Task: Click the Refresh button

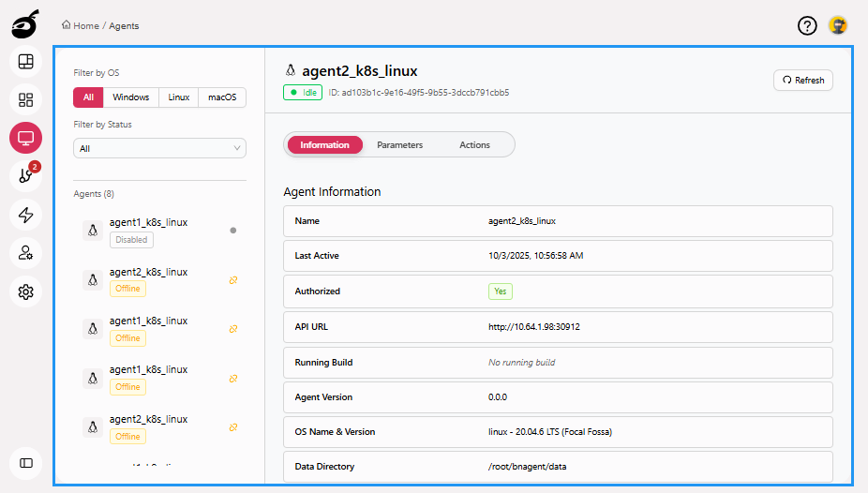Action: (802, 81)
